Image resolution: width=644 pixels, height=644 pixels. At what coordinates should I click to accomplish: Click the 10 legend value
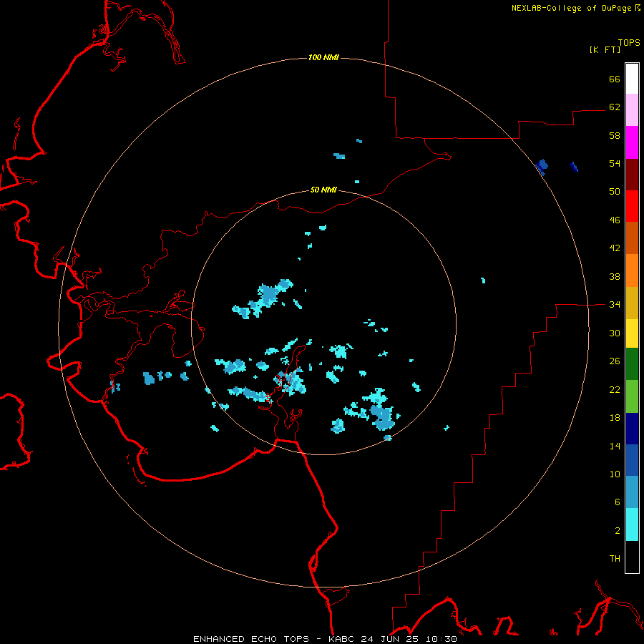(615, 474)
